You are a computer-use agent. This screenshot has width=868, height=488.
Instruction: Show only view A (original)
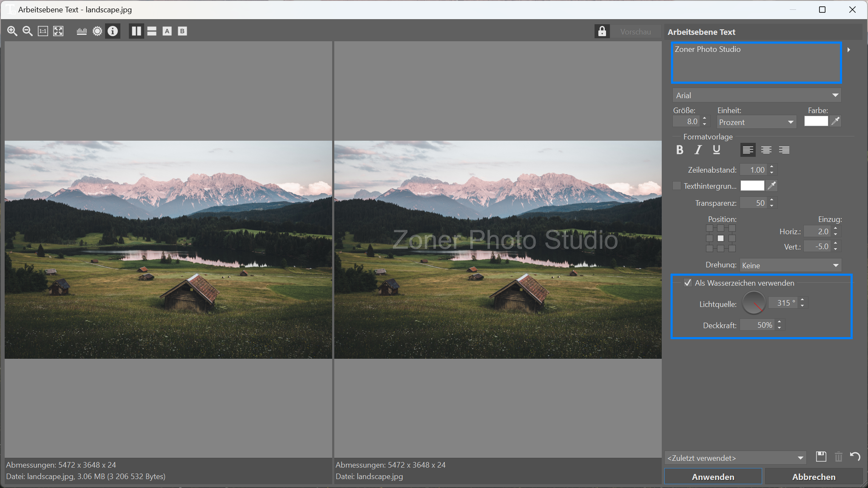click(x=167, y=31)
